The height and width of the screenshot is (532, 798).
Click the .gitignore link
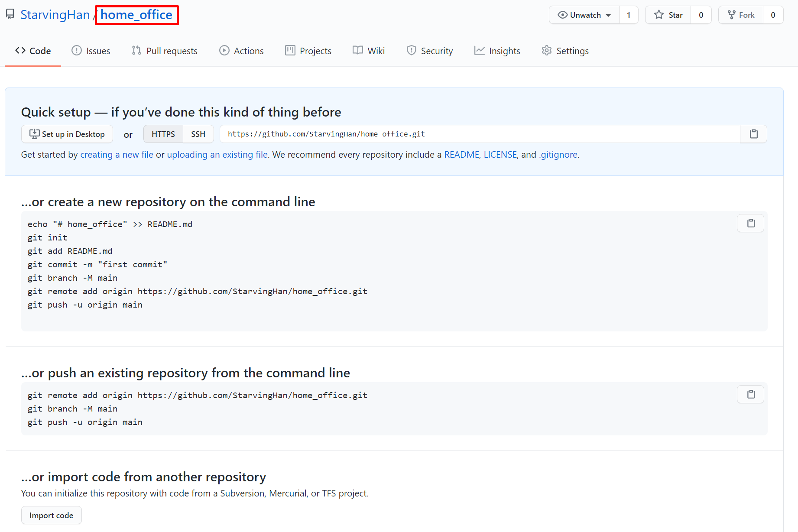[x=558, y=155]
